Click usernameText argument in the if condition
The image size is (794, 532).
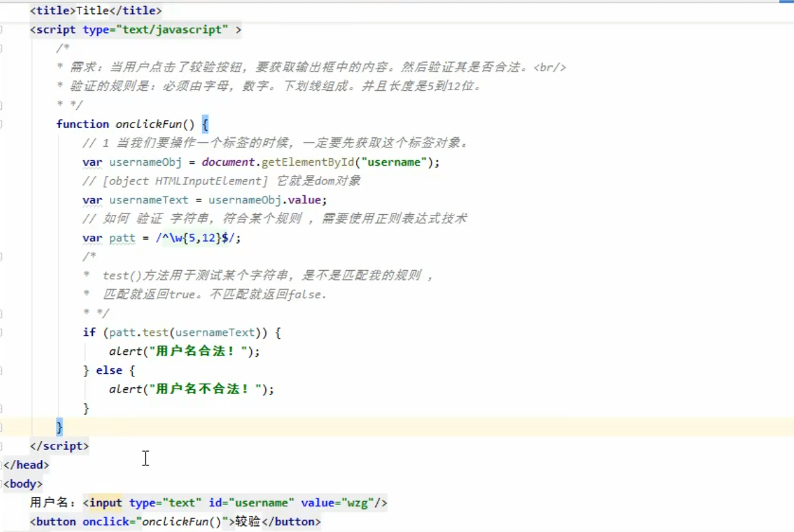215,333
